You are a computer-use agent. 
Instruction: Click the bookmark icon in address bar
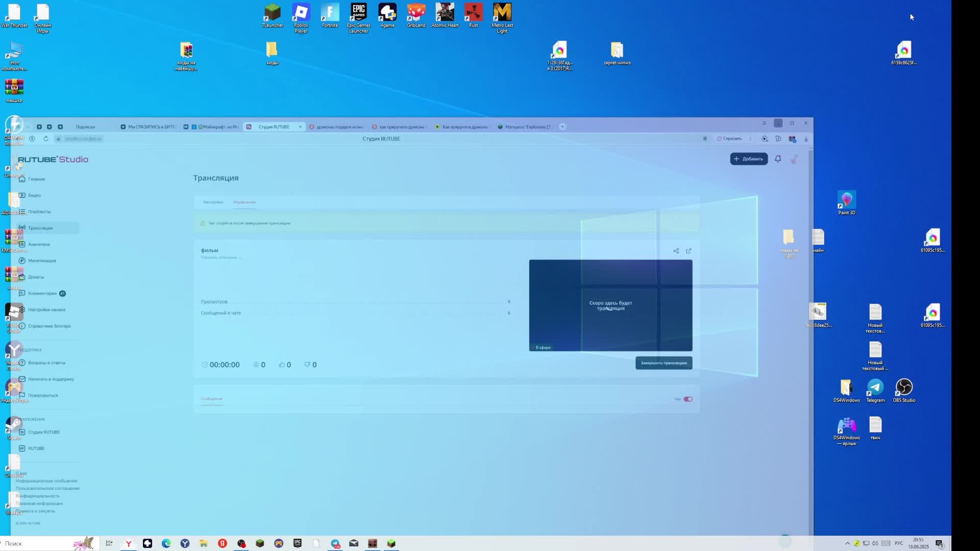[x=705, y=139]
